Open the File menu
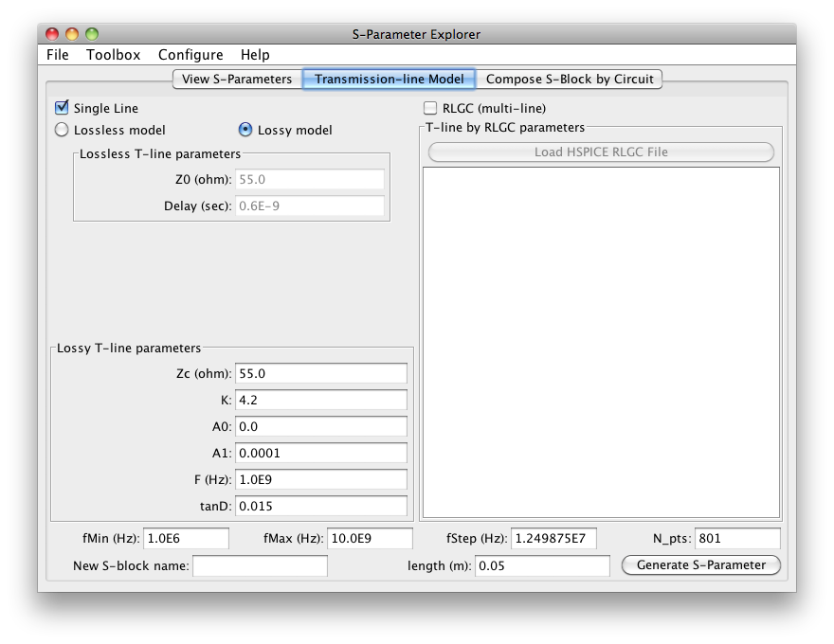Viewport: 834px width, 644px height. (x=58, y=55)
